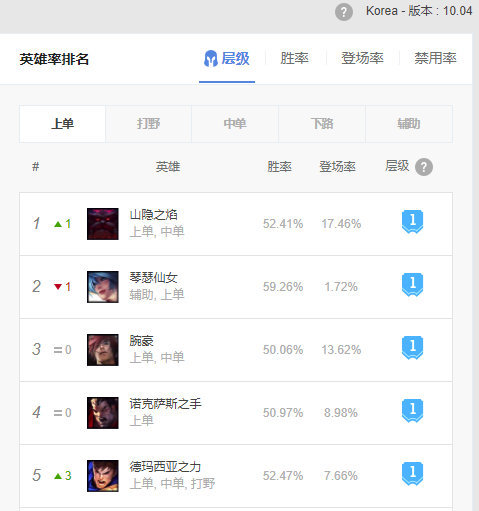
Task: Click the tier 1 badge for 德玛西亚之力
Action: click(412, 474)
